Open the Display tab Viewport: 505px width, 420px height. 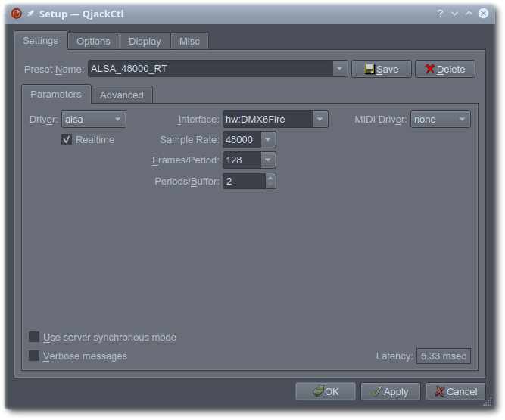(x=145, y=41)
